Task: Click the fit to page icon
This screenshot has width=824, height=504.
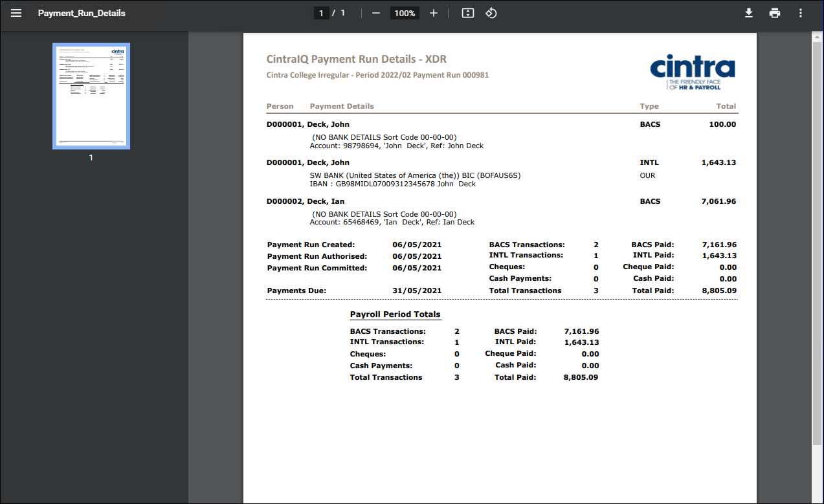Action: (468, 13)
